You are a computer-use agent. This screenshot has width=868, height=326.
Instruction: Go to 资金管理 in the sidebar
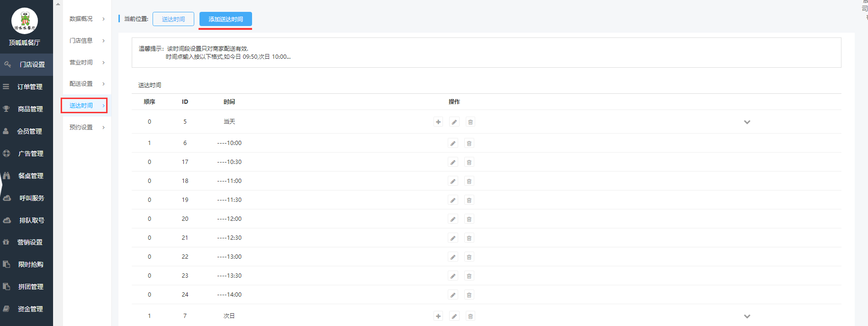[x=27, y=309]
